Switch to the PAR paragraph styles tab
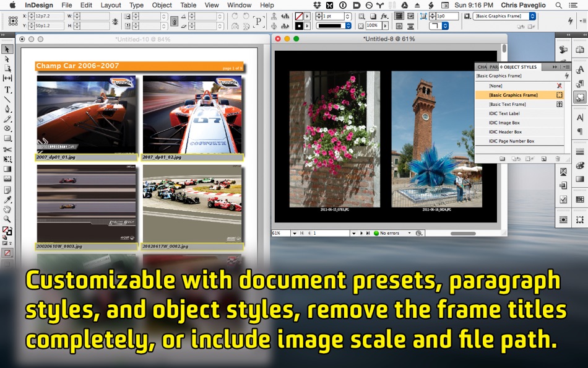 click(x=494, y=67)
